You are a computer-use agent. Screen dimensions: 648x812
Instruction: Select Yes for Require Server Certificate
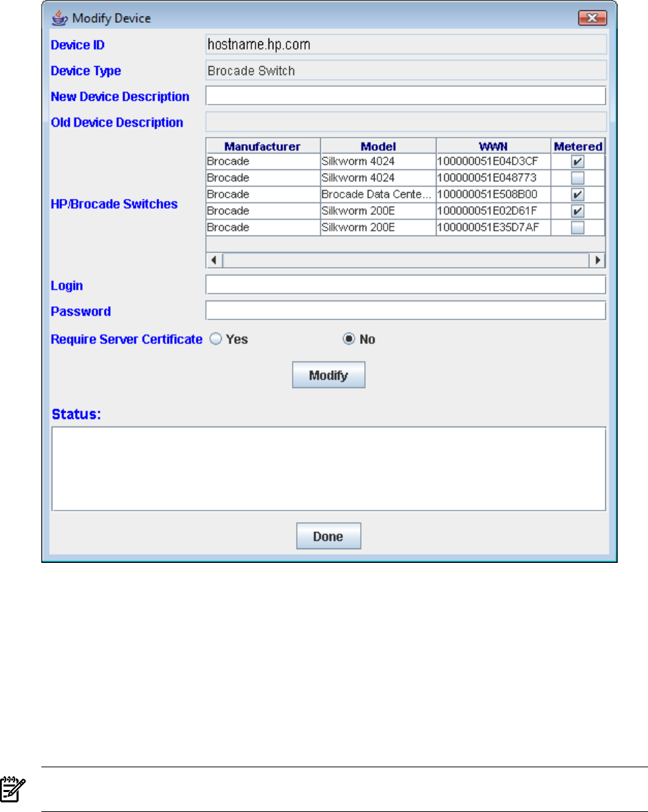(216, 339)
